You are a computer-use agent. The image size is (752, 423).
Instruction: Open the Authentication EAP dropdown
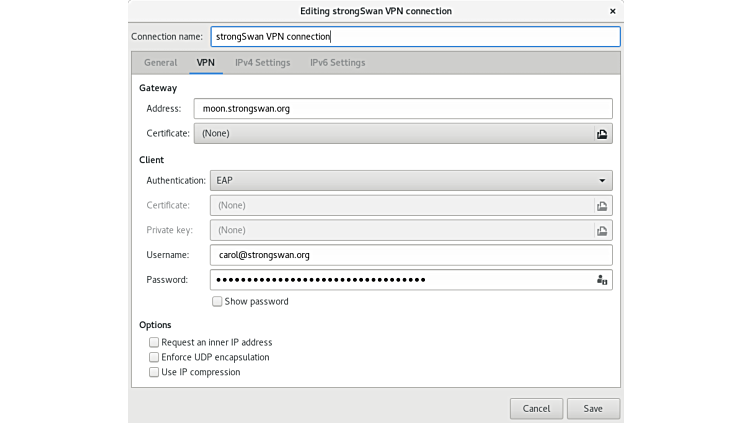410,181
